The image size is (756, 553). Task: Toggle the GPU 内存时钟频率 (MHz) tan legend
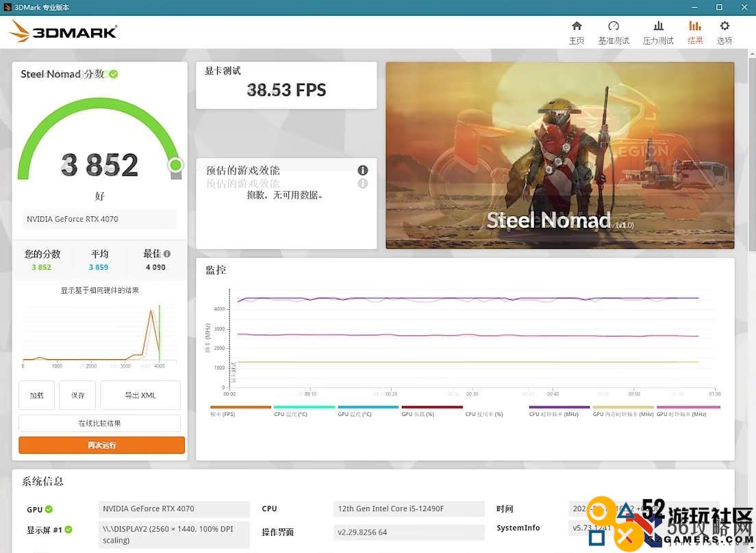[623, 411]
